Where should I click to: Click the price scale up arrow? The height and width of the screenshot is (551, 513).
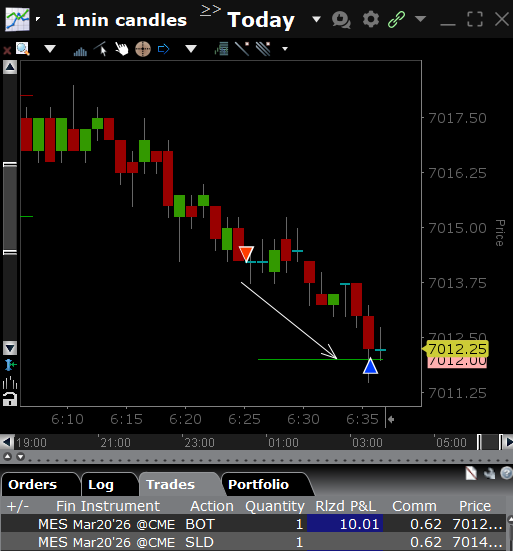[10, 67]
